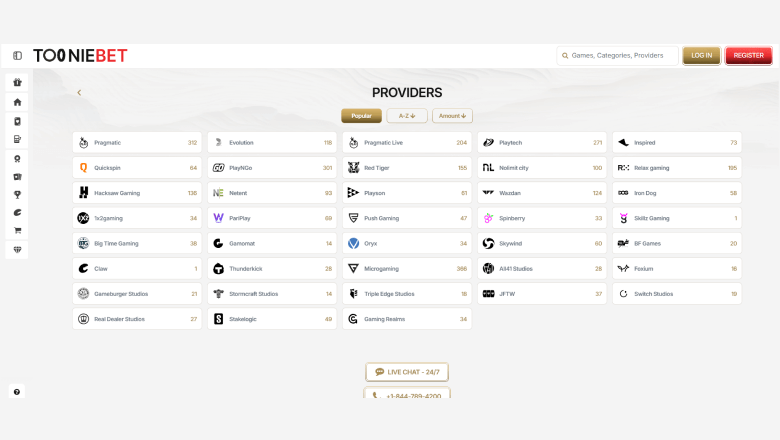Click the ToonieBet logo
The height and width of the screenshot is (440, 780).
click(80, 56)
